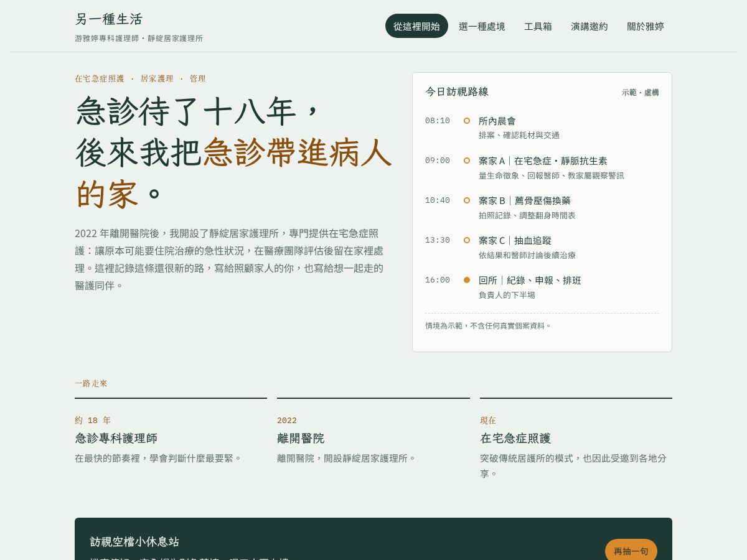This screenshot has height=560, width=747.
Task: Click 訪視空檔小休息站 heading
Action: pos(134,541)
